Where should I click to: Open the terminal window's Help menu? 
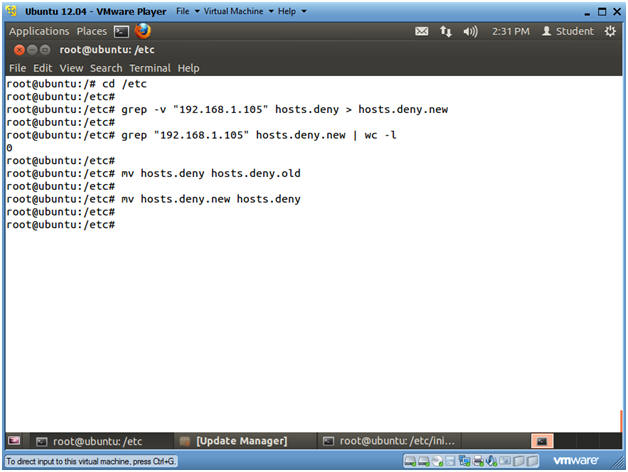188,68
